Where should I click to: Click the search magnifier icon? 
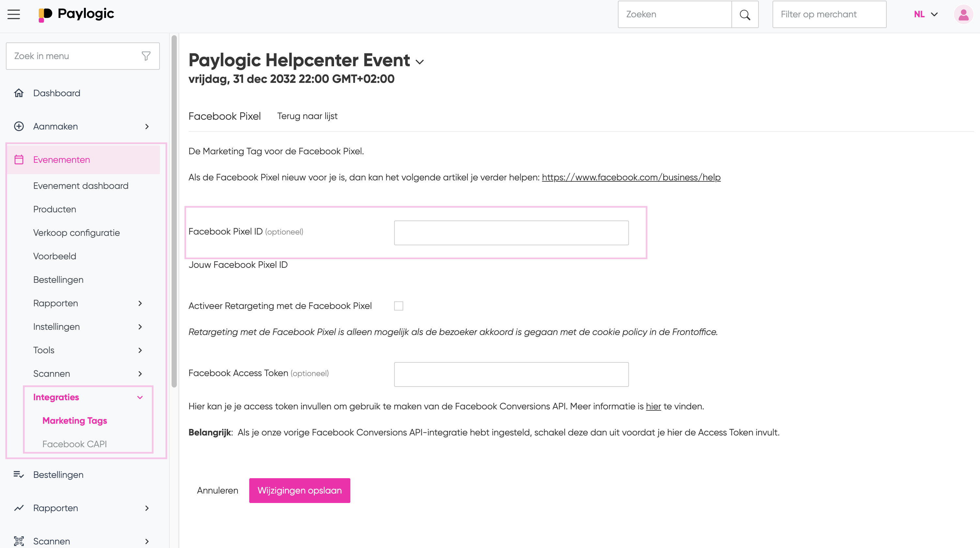pos(744,14)
